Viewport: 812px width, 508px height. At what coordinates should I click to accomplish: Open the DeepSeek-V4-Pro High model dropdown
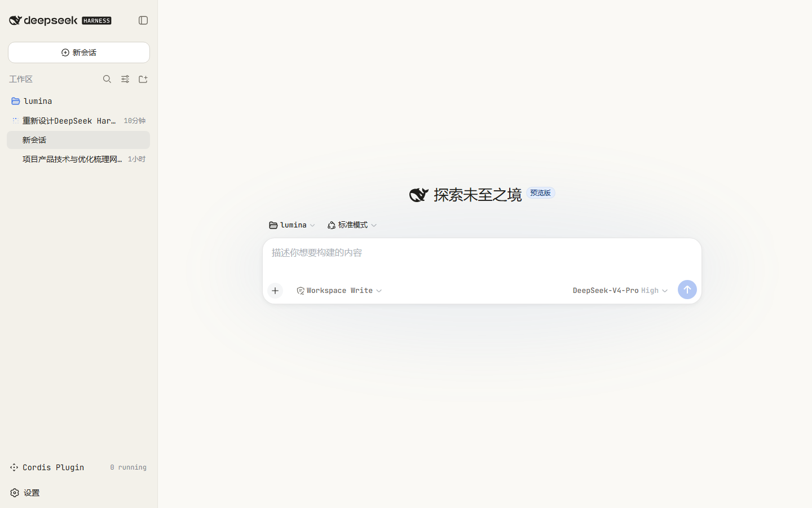[x=620, y=291]
